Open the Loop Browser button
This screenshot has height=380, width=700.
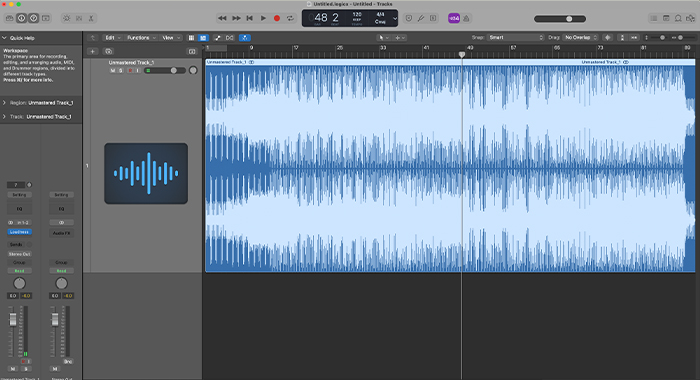click(x=678, y=18)
